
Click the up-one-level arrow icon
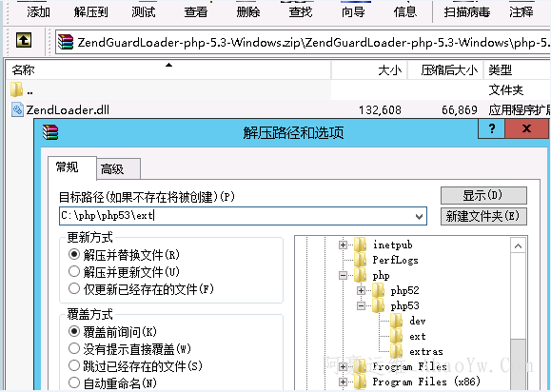pos(24,40)
